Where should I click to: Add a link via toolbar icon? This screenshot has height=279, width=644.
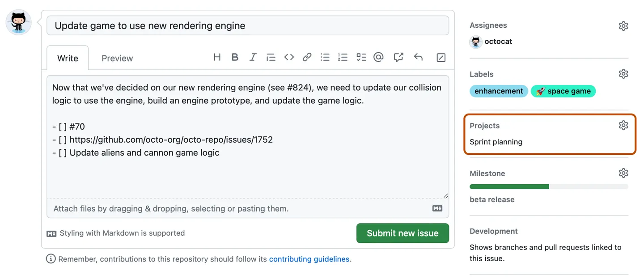307,57
